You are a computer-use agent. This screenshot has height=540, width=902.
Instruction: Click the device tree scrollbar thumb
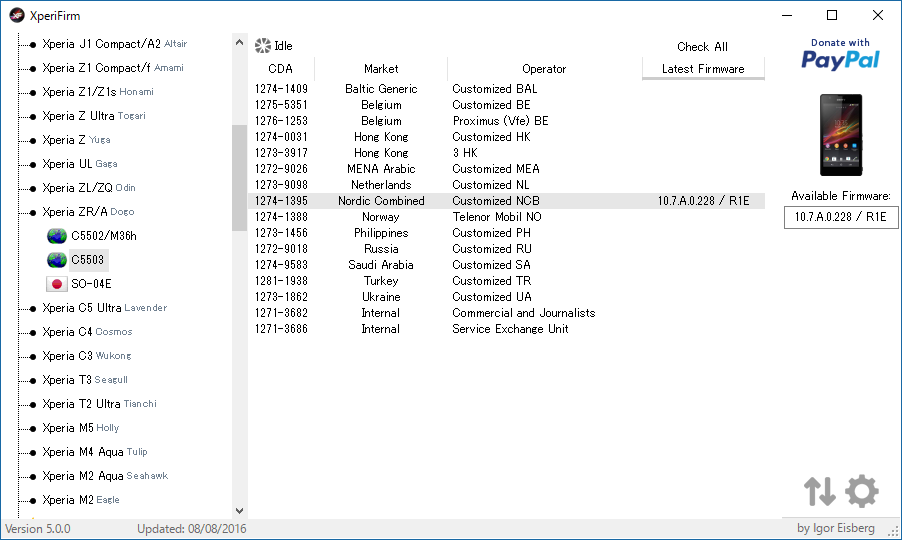click(239, 178)
